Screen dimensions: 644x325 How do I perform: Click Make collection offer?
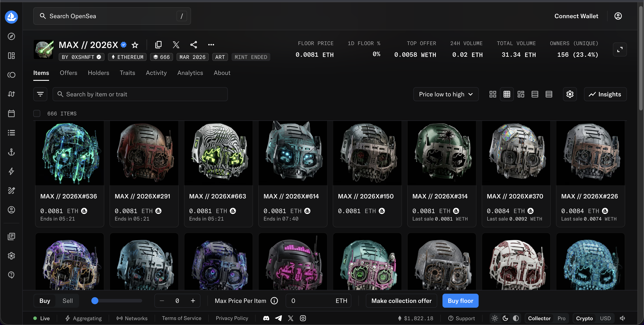point(402,301)
